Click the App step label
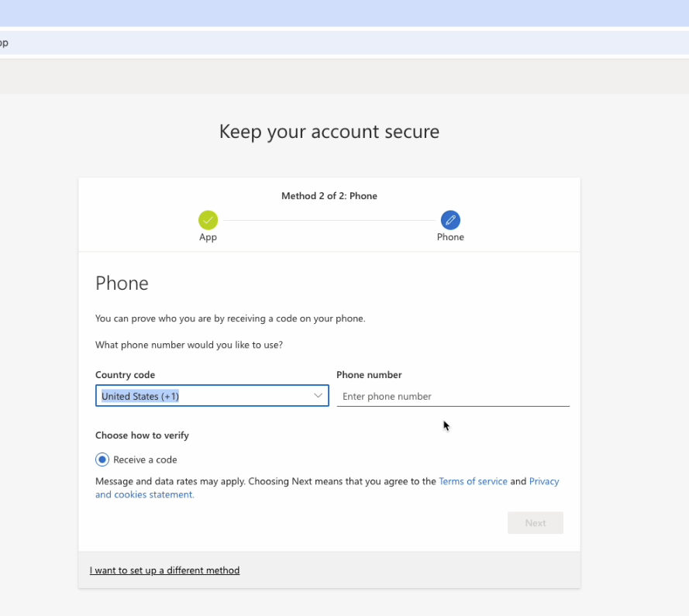This screenshot has width=689, height=616. (x=208, y=236)
